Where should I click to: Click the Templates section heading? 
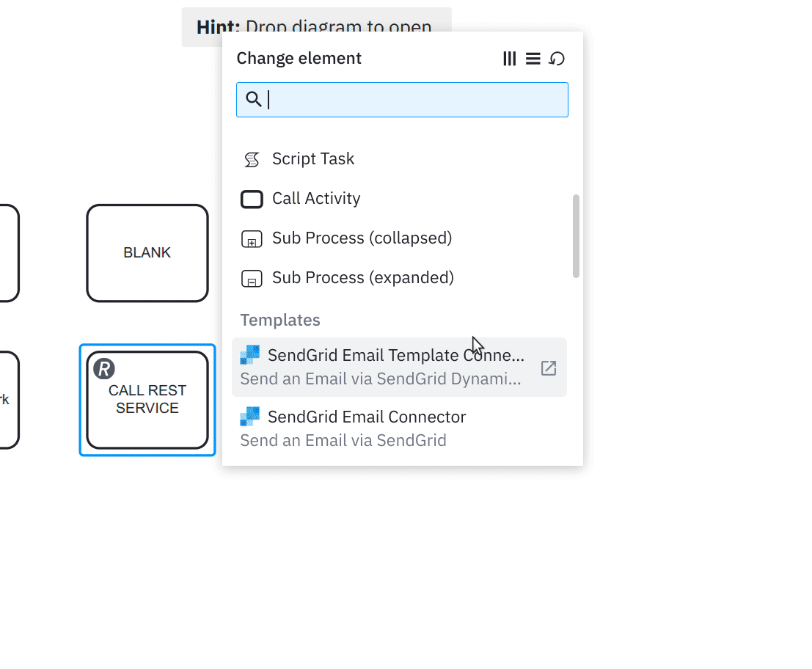(279, 320)
